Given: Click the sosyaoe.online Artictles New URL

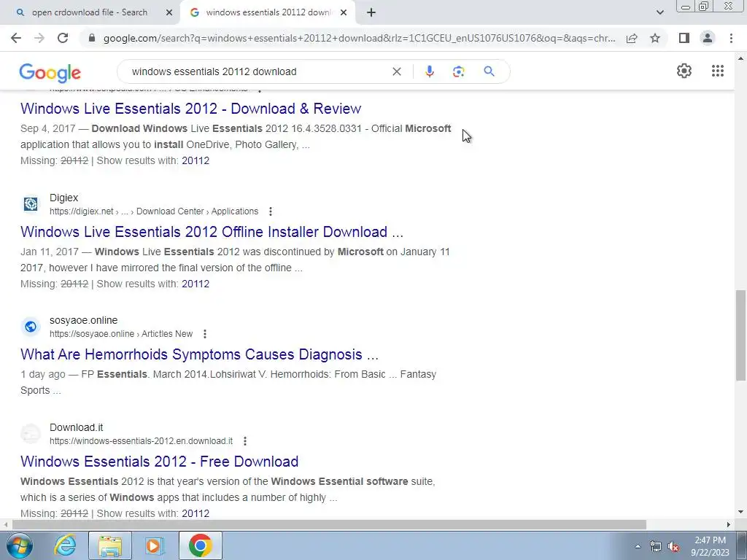Looking at the screenshot, I should (x=121, y=334).
